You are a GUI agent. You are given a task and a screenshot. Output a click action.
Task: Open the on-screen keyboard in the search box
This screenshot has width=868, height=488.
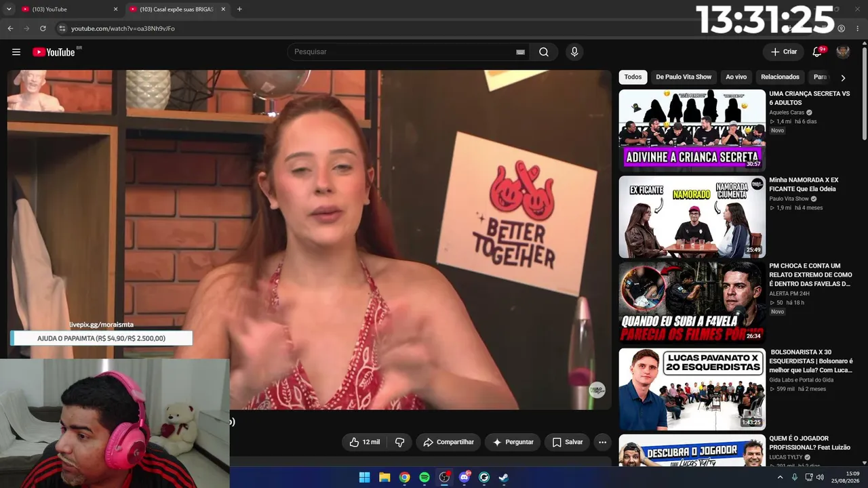[520, 52]
